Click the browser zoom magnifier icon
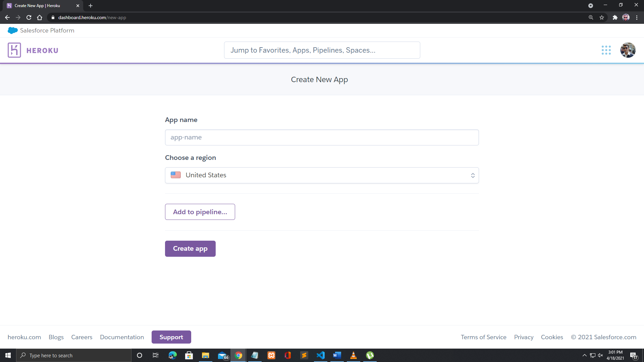Screen dimensions: 644x362 (x=591, y=17)
